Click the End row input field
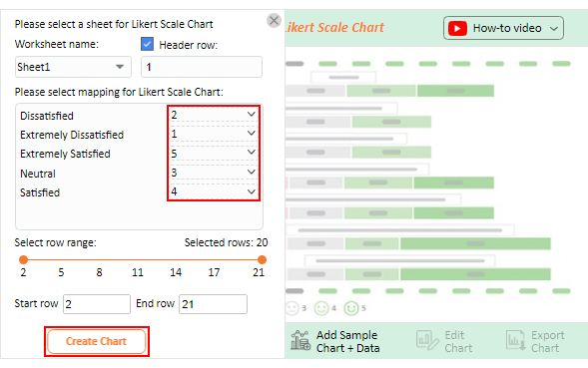588x368 pixels. coord(213,304)
